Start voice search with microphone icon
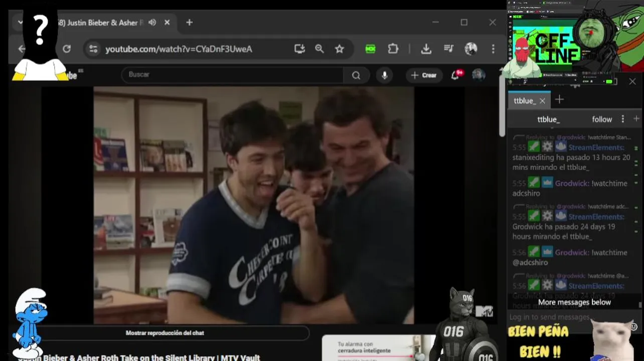The width and height of the screenshot is (644, 361). 384,75
